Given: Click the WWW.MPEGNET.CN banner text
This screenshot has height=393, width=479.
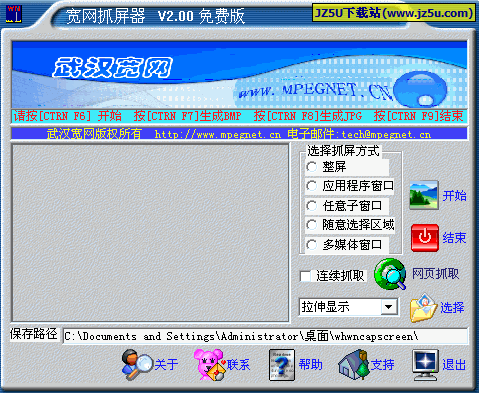Looking at the screenshot, I should pyautogui.click(x=315, y=91).
